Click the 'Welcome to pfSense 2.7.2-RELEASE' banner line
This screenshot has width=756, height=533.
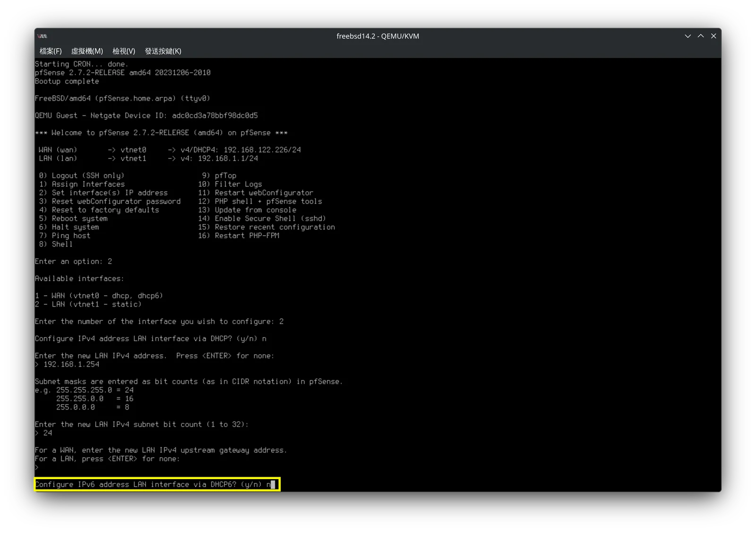pyautogui.click(x=161, y=132)
